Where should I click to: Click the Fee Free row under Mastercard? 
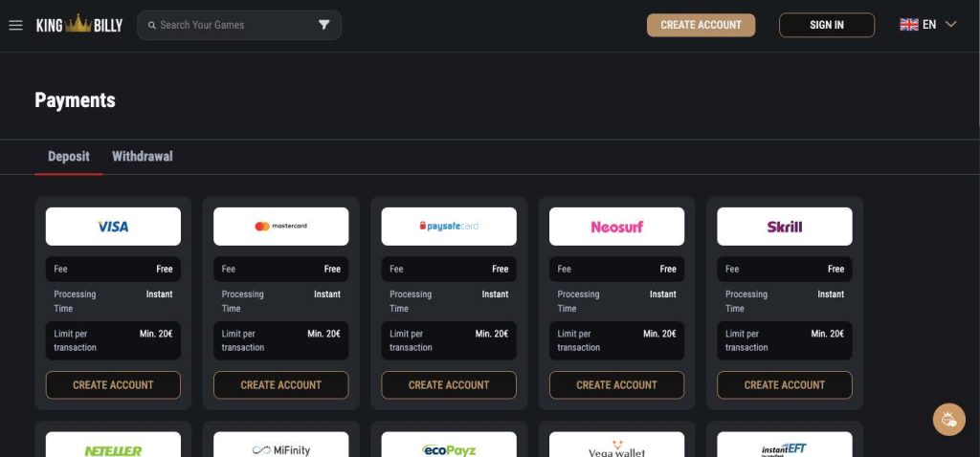[x=280, y=269]
